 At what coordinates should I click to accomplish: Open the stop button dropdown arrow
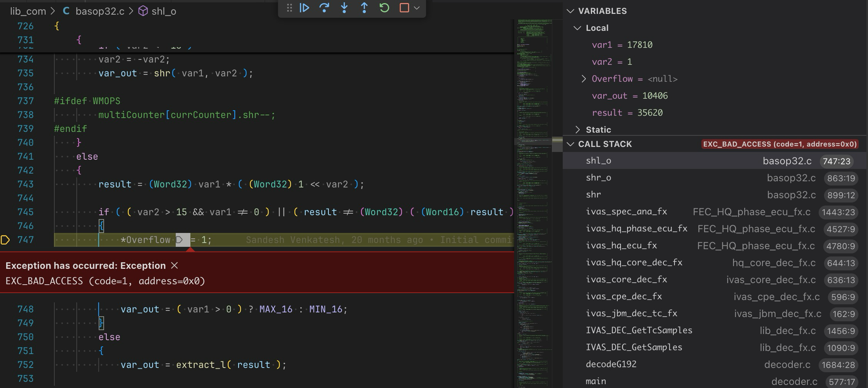coord(417,8)
